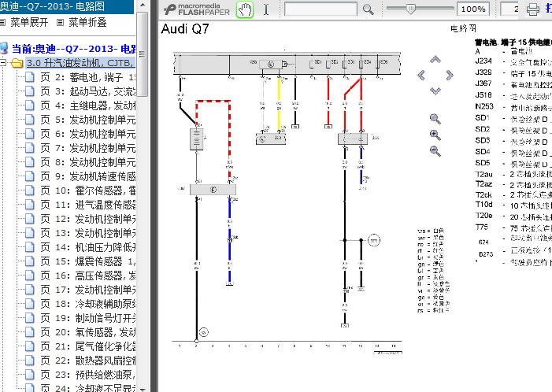Click sidebar scrollbar down arrow
The image size is (552, 392).
[143, 389]
